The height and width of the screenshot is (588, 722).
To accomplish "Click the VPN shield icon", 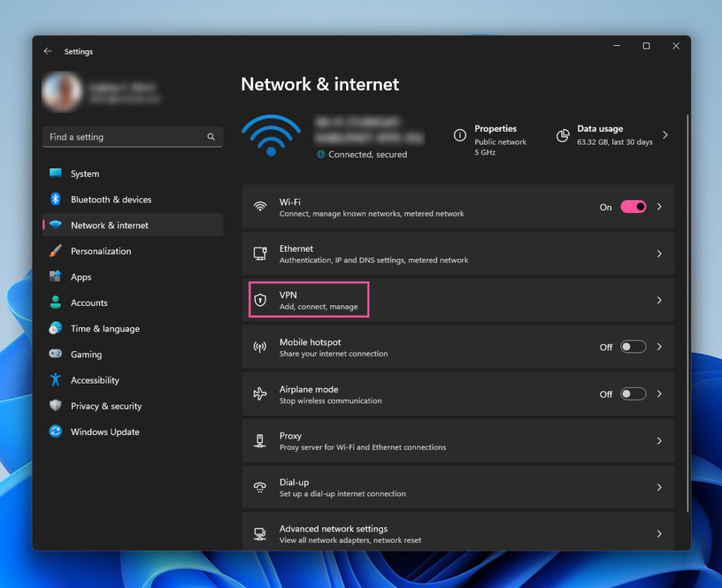I will pos(260,300).
